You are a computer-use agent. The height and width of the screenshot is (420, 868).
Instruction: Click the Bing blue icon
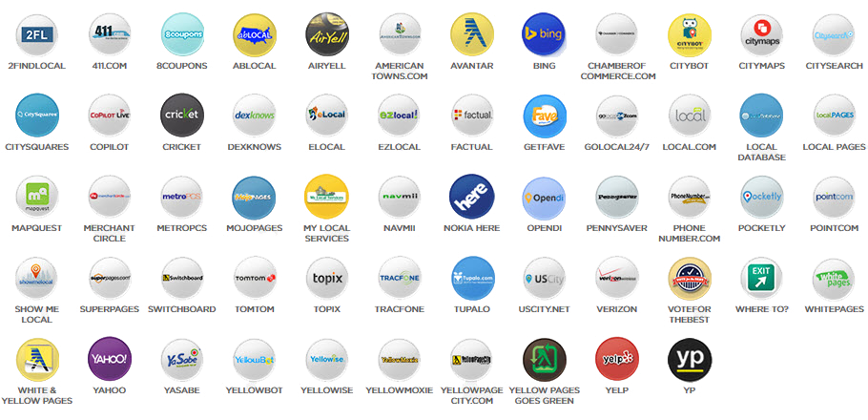pos(545,35)
